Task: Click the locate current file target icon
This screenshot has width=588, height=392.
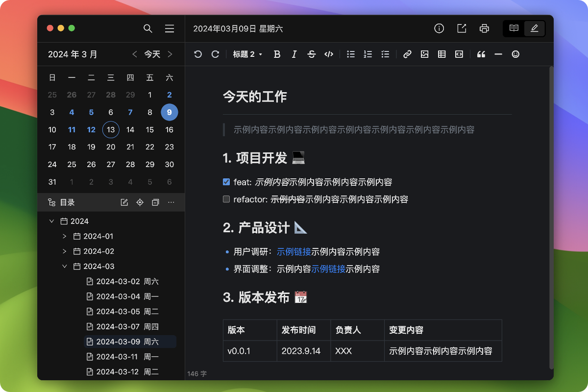Action: pyautogui.click(x=140, y=202)
